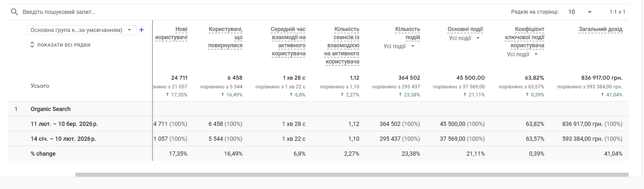This screenshot has height=189, width=644.
Task: Open the primary channel group dimension dropdown
Action: 81,30
